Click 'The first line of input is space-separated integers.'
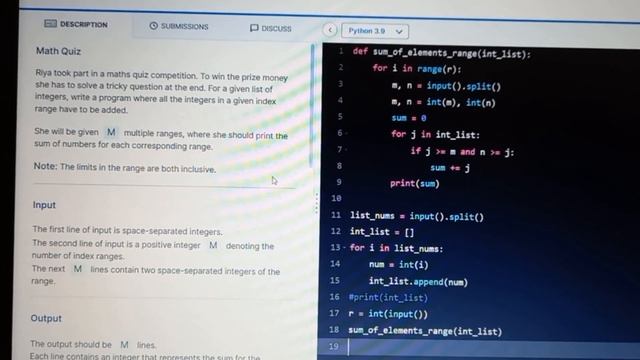 [x=127, y=230]
